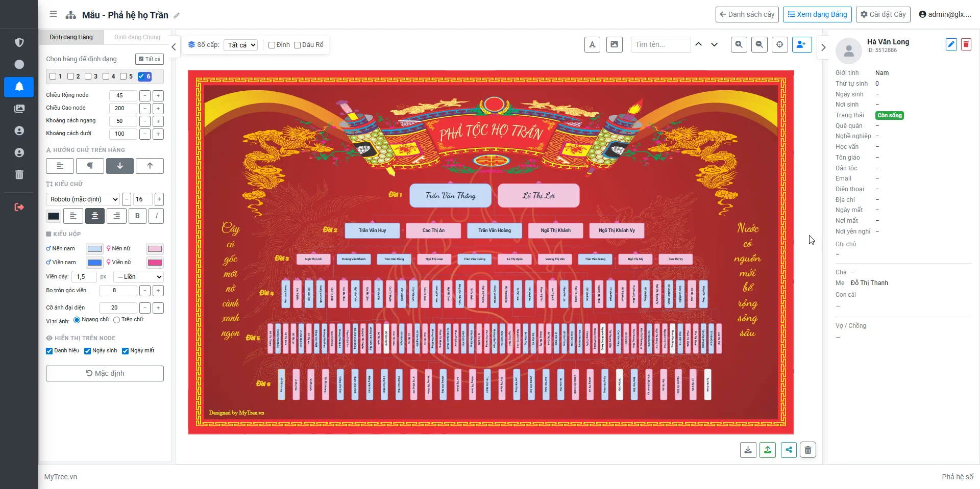The width and height of the screenshot is (980, 489).
Task: Collapse the left formatting panel chevron
Action: click(174, 47)
